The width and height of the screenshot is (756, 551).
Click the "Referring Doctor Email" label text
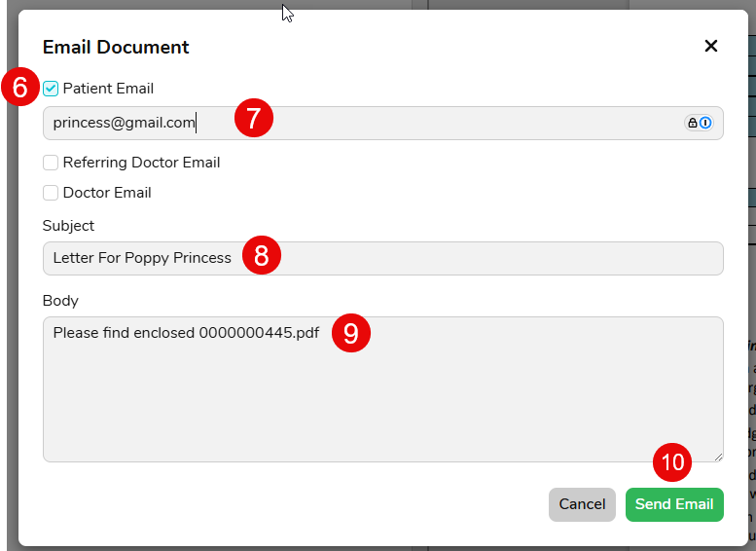(x=141, y=163)
